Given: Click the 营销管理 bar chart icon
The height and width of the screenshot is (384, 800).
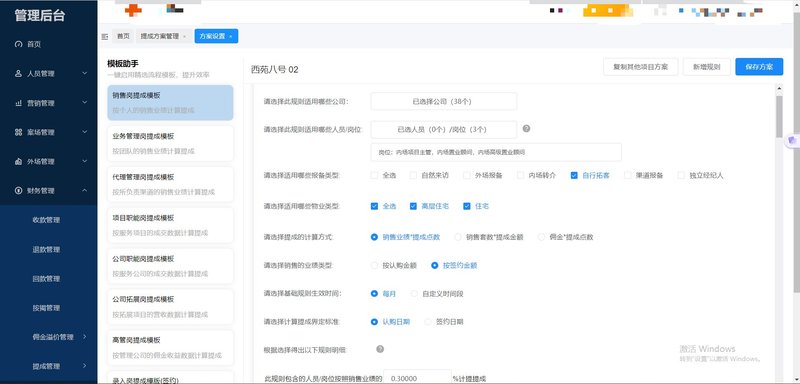Looking at the screenshot, I should 18,103.
